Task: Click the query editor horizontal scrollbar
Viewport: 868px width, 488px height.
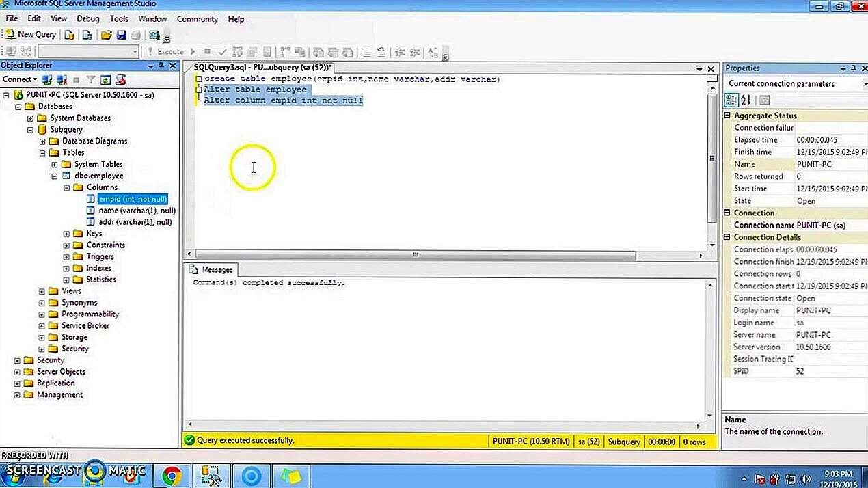Action: point(414,256)
